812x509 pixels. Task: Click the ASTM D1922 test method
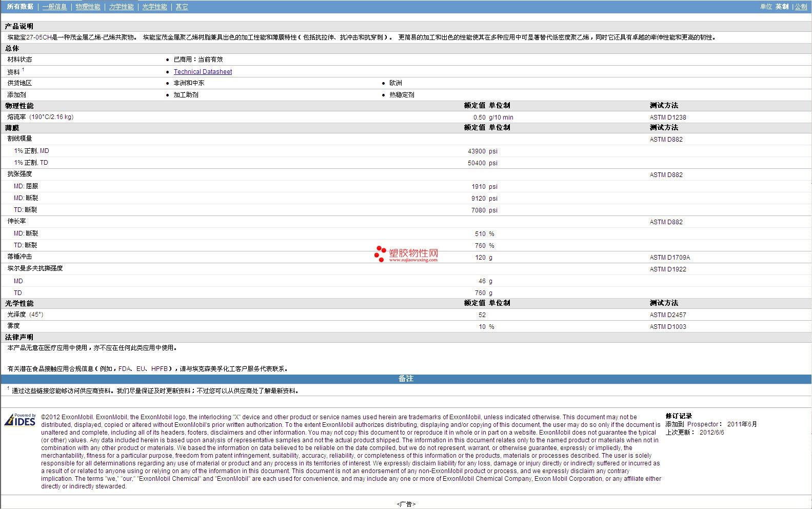pyautogui.click(x=668, y=269)
